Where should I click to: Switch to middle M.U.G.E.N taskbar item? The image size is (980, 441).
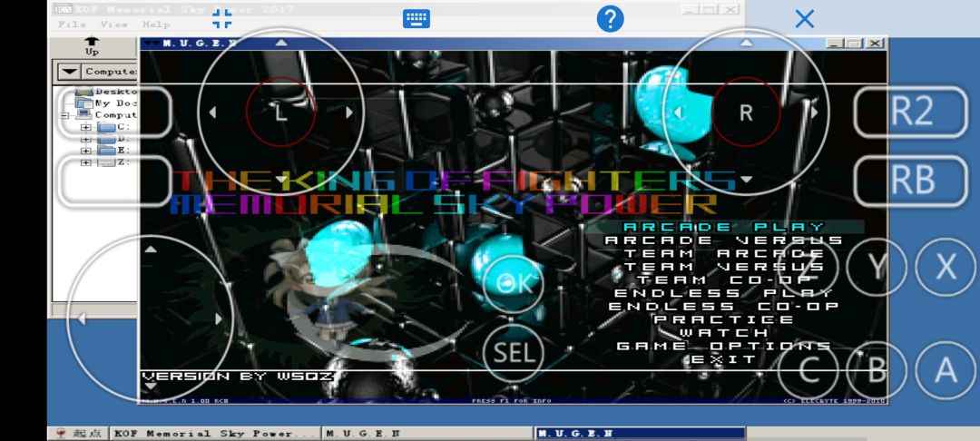(x=427, y=434)
